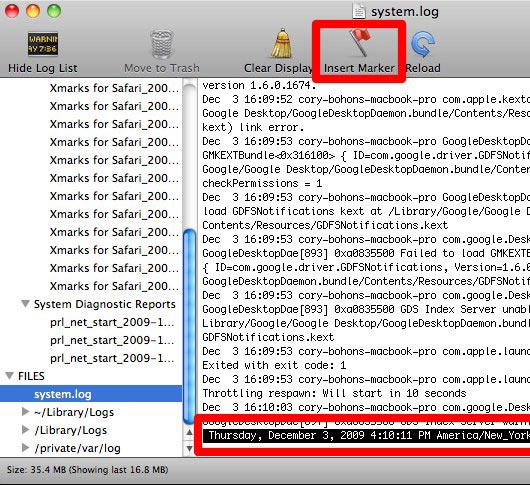Click the yellow minimize window button
This screenshot has height=485, width=530.
tap(33, 11)
